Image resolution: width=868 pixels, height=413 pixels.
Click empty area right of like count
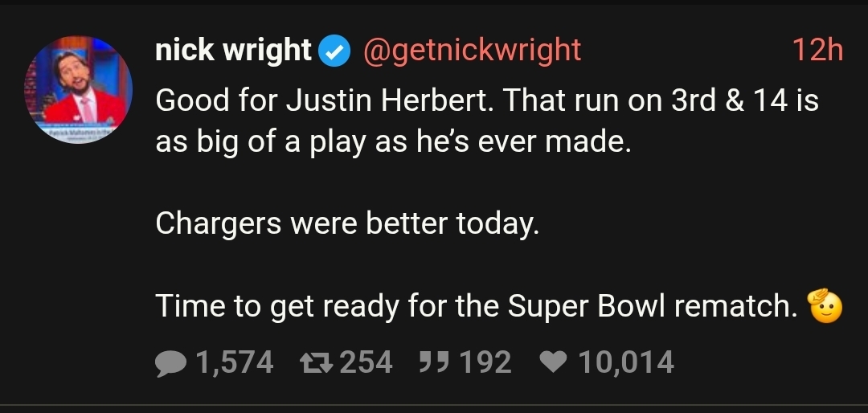click(x=764, y=362)
